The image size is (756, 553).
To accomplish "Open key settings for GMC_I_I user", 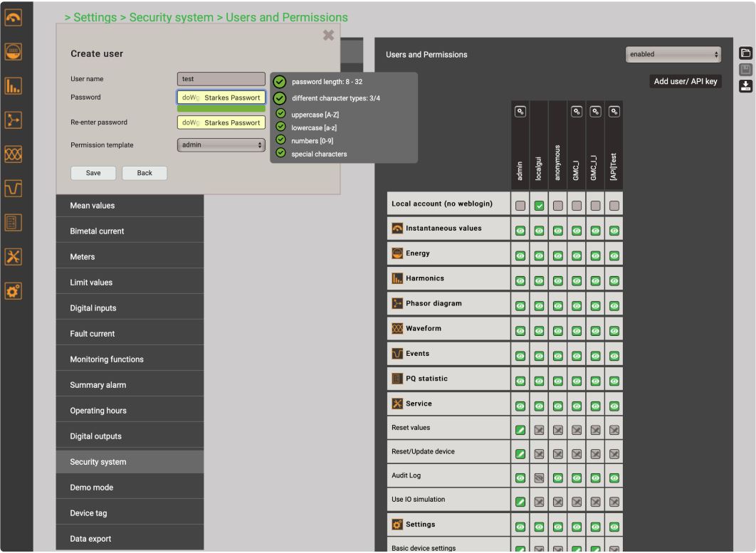I will 595,112.
